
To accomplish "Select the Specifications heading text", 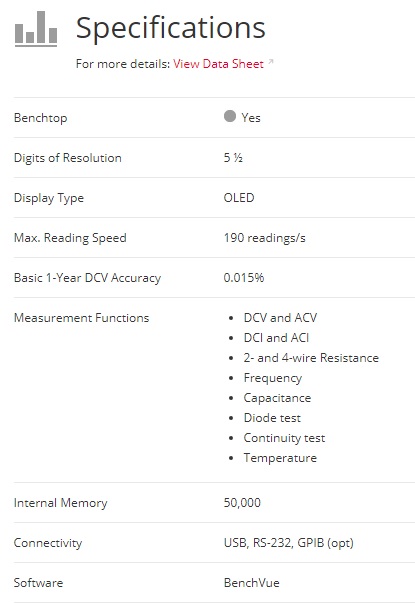I will click(x=171, y=28).
